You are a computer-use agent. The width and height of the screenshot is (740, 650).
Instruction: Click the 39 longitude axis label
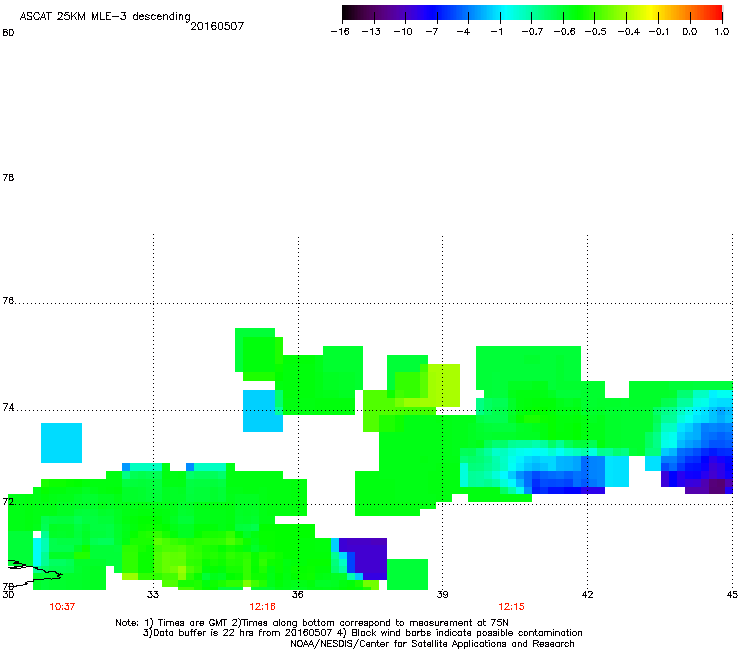coord(442,594)
